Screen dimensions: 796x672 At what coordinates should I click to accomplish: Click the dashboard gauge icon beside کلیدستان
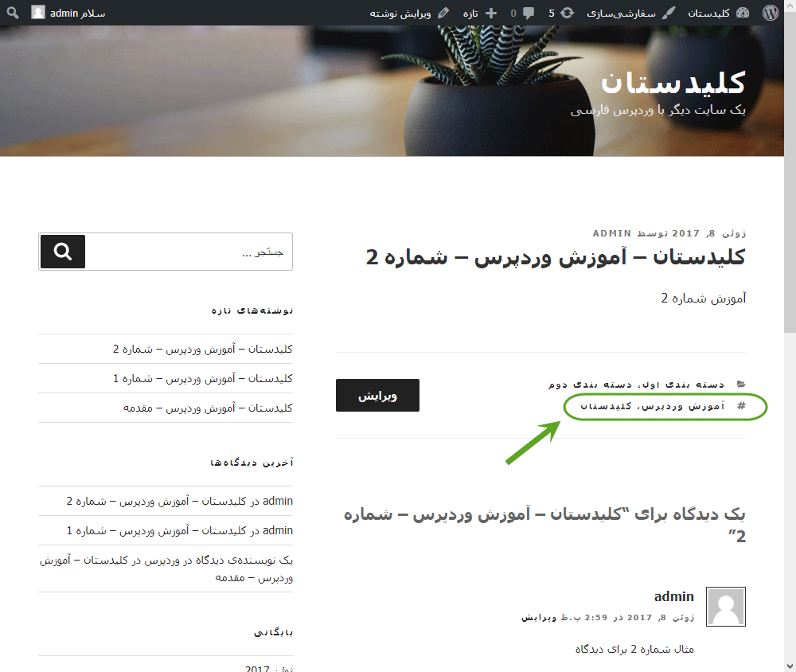click(x=742, y=13)
